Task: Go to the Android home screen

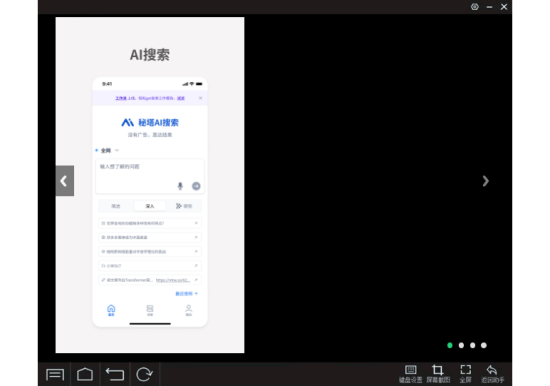Action: [x=85, y=374]
